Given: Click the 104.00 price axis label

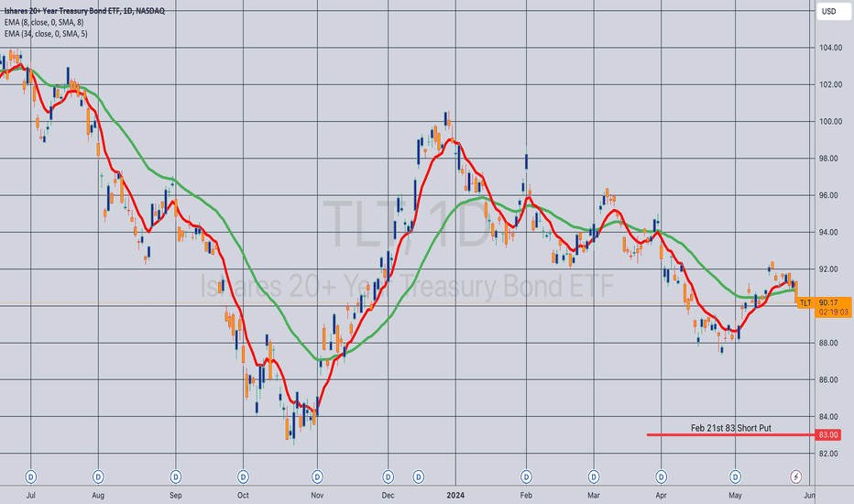Looking at the screenshot, I should pos(830,48).
